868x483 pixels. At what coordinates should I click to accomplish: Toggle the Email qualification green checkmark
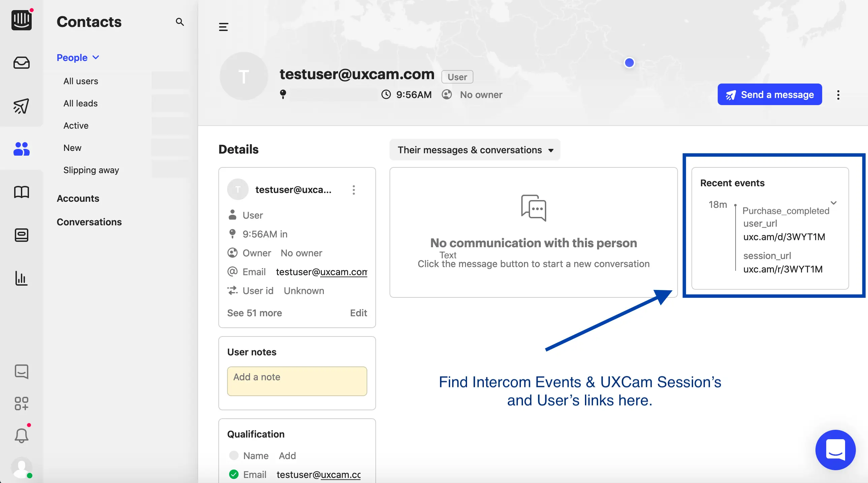pos(234,474)
